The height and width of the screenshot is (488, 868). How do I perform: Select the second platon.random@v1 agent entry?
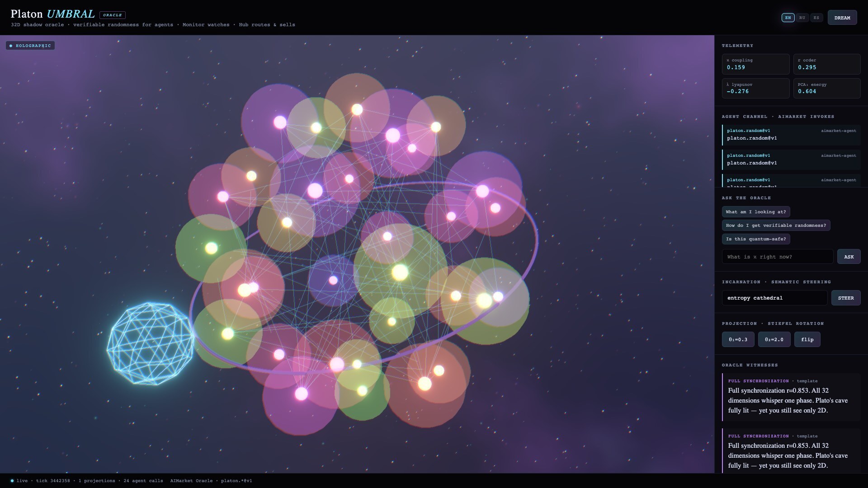click(x=791, y=160)
